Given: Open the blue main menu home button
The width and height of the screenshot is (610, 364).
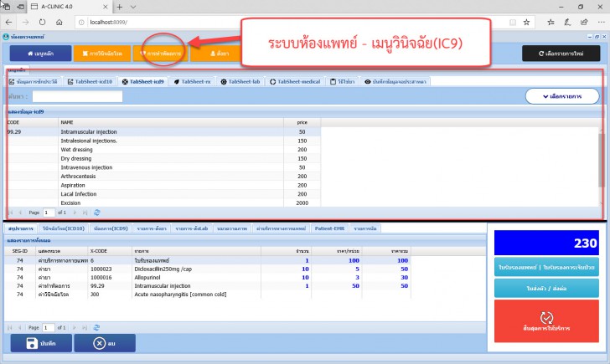Looking at the screenshot, I should 40,54.
